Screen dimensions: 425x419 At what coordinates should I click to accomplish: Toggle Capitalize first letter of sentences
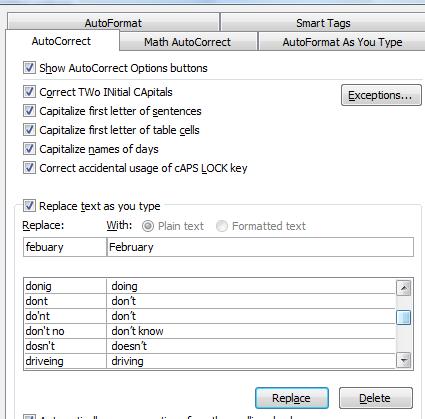[29, 111]
